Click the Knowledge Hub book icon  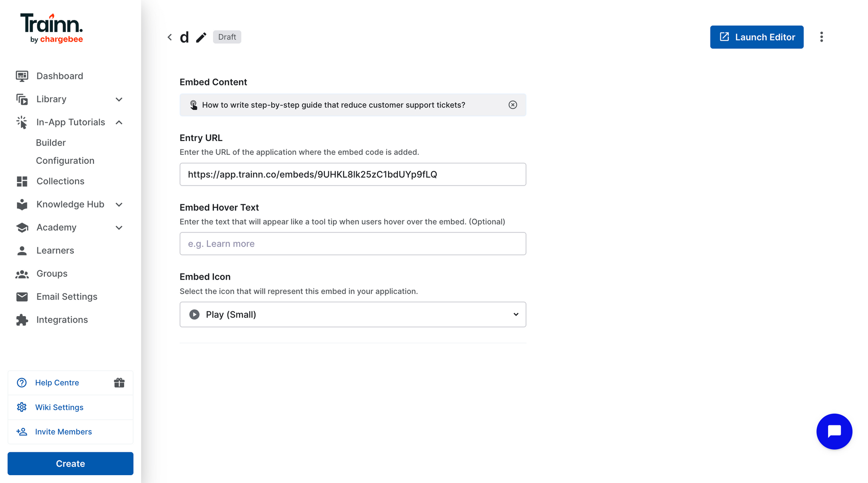click(22, 205)
